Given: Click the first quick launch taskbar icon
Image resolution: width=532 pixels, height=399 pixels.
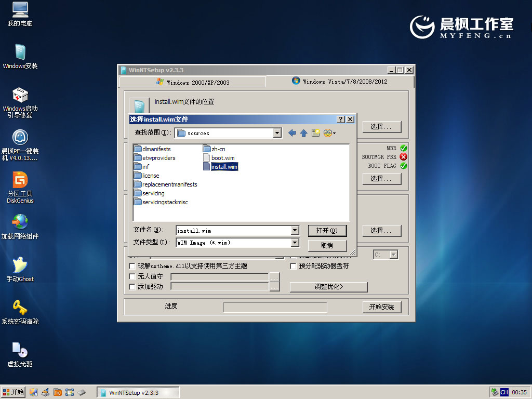Looking at the screenshot, I should 34,392.
